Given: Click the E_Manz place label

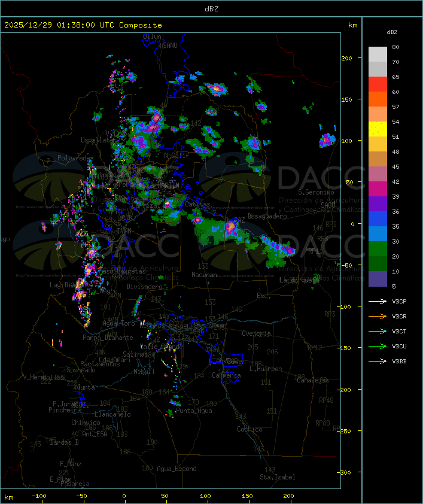Looking at the screenshot, I should point(71,464).
